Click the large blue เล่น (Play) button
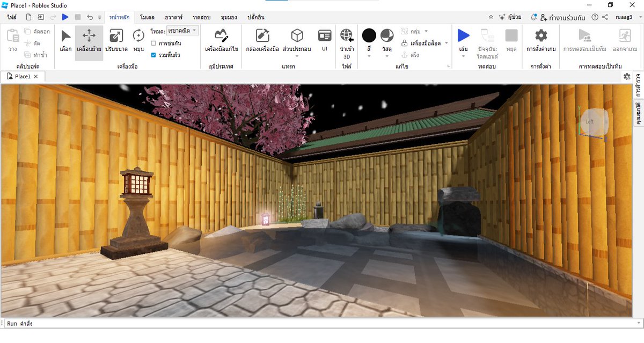644x343 pixels. tap(463, 36)
